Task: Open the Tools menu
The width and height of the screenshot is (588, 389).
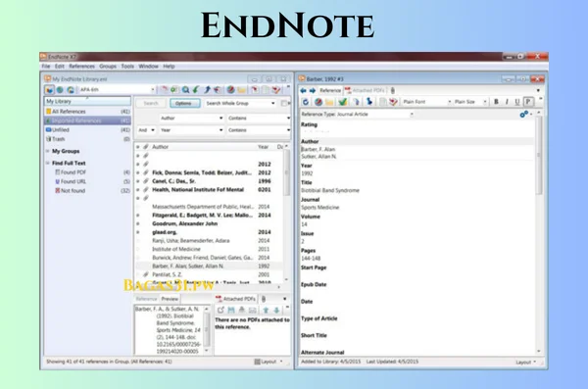Action: [x=127, y=67]
